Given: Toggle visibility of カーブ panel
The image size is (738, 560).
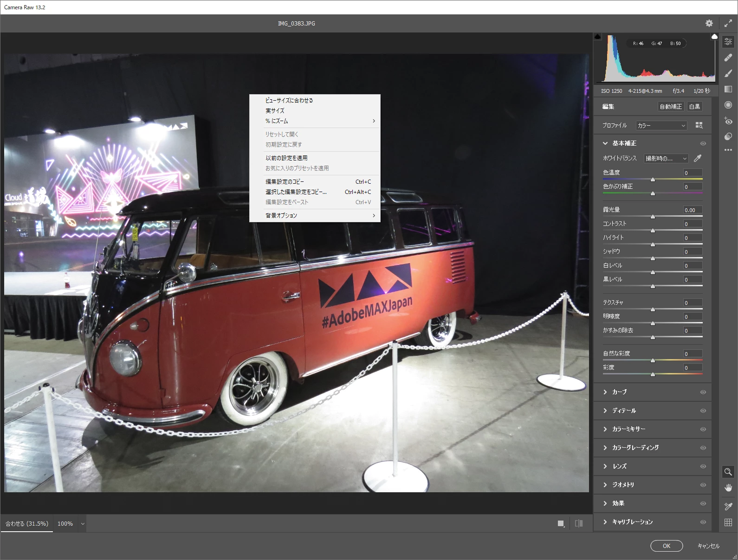Looking at the screenshot, I should pos(703,392).
